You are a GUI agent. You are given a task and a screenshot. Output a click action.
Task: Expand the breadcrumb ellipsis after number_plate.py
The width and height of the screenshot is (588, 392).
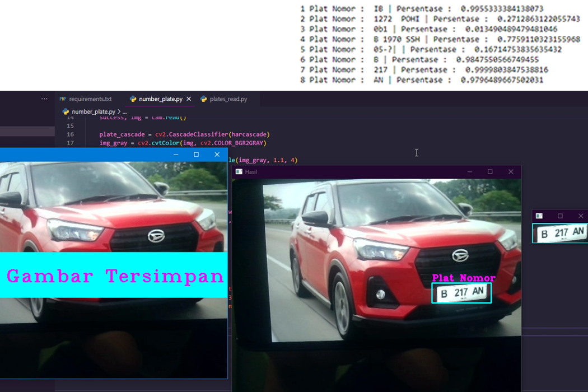(125, 111)
